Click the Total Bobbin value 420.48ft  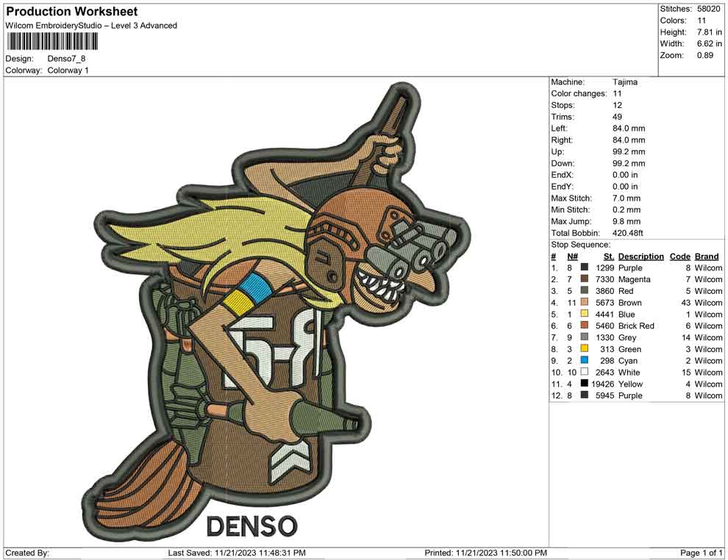(628, 233)
